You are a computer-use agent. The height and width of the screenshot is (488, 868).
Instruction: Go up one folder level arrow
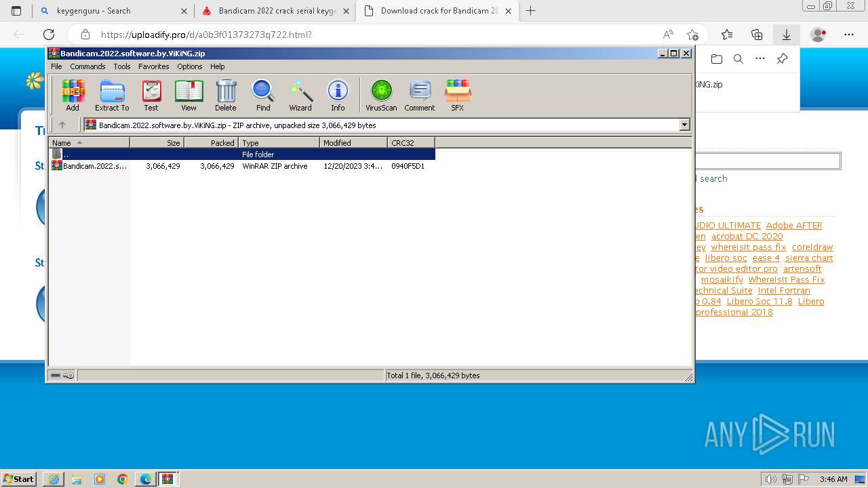tap(62, 125)
